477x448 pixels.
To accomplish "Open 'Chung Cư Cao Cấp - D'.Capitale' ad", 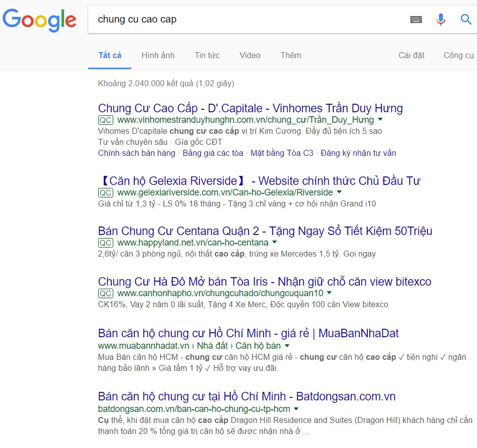I will pos(251,108).
